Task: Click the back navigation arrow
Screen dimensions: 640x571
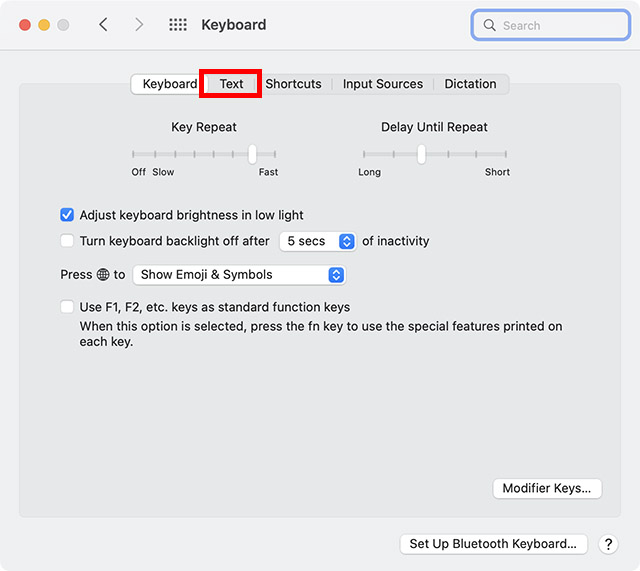Action: pos(103,25)
